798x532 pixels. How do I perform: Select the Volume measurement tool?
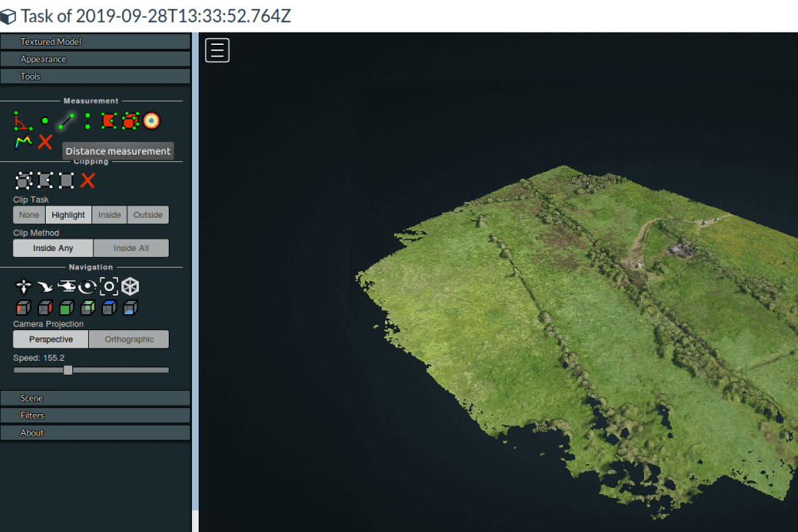click(131, 121)
